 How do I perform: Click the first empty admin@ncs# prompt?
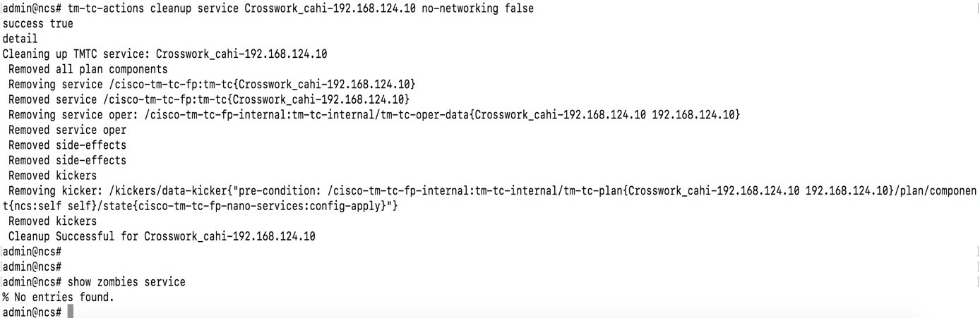coord(32,252)
